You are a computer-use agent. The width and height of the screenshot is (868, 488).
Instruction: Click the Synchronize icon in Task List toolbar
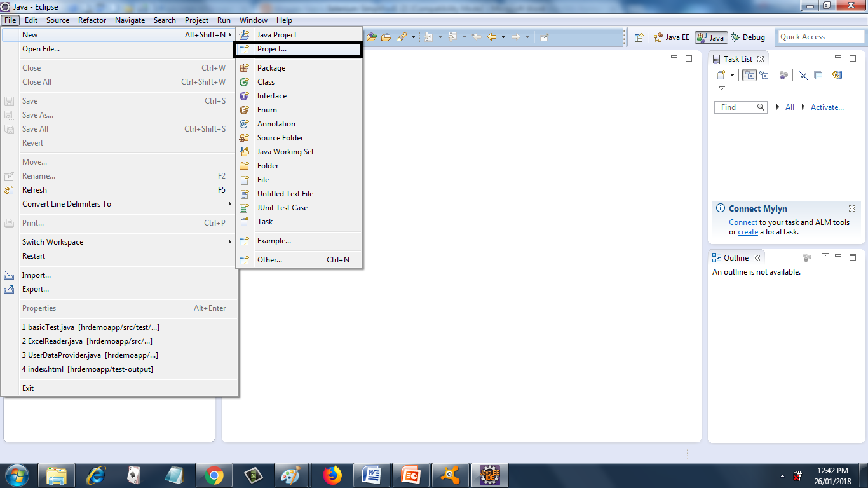[x=837, y=75]
